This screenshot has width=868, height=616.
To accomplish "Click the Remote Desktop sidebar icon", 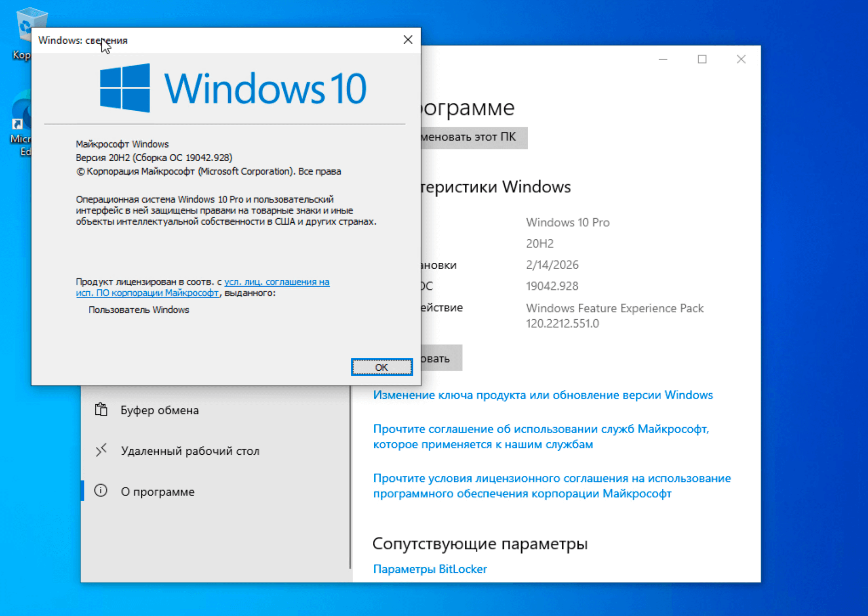I will coord(101,450).
